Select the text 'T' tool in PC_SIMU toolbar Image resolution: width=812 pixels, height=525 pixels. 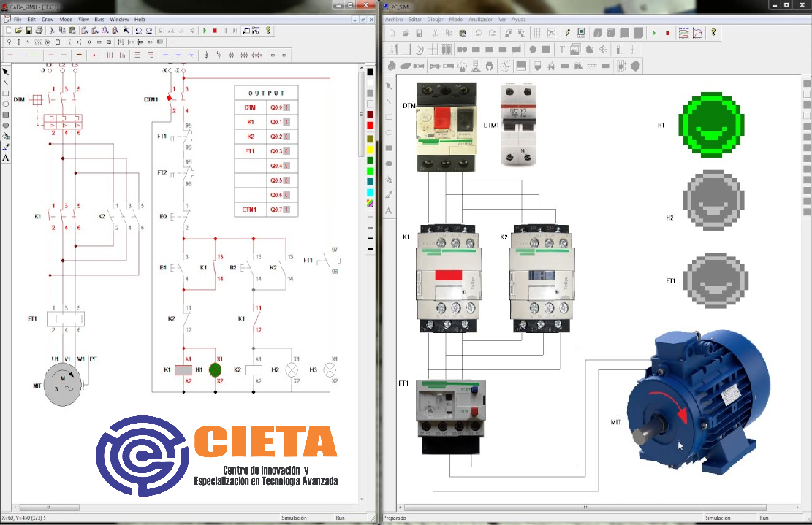[x=562, y=50]
